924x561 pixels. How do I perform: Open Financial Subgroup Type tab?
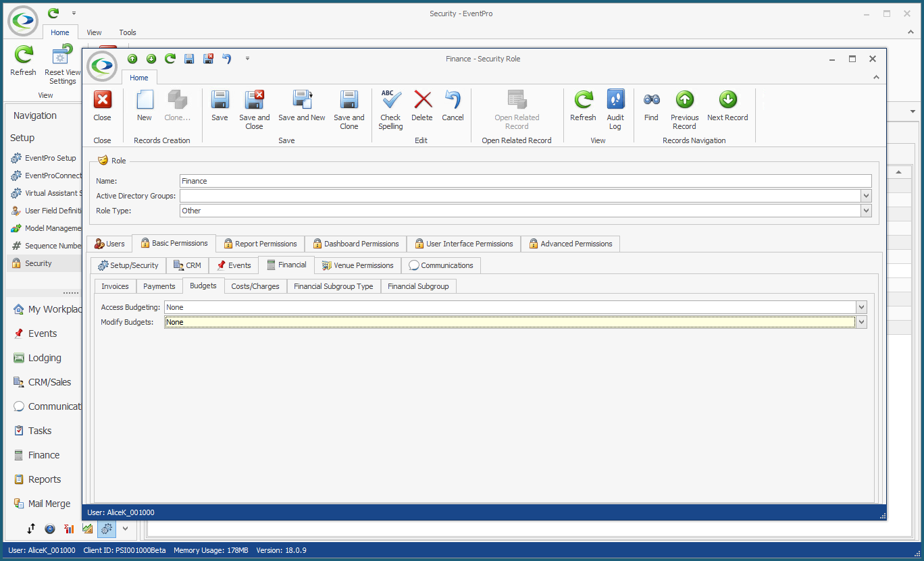[x=334, y=286]
